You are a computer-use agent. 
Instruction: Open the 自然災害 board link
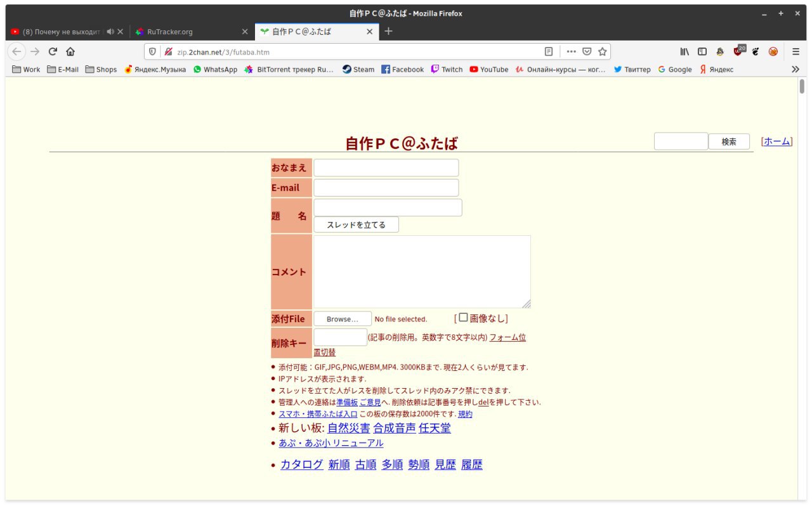(349, 428)
